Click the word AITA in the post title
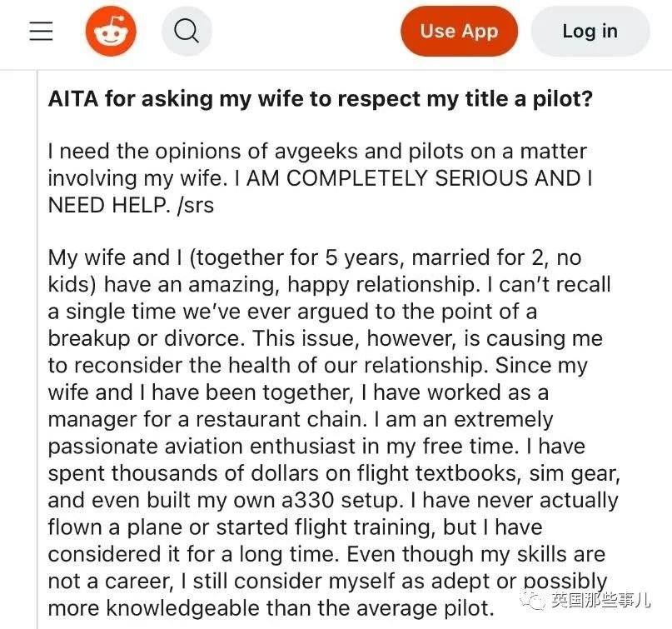The height and width of the screenshot is (629, 672). (73, 98)
